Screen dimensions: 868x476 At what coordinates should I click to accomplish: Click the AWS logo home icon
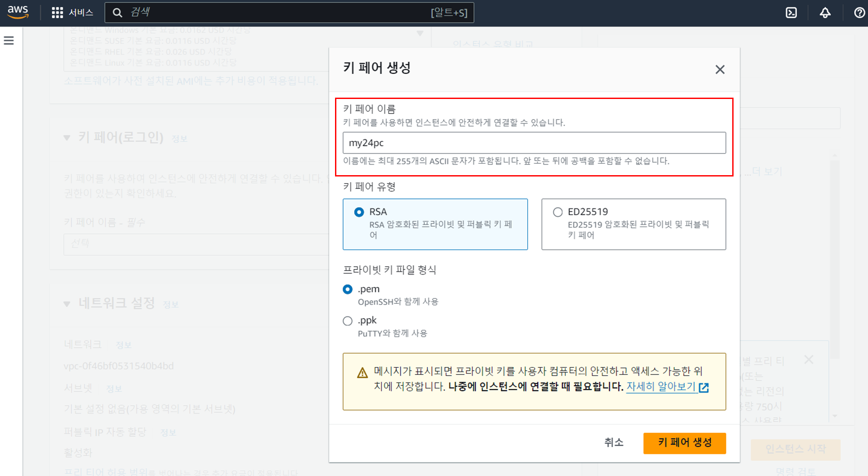18,12
